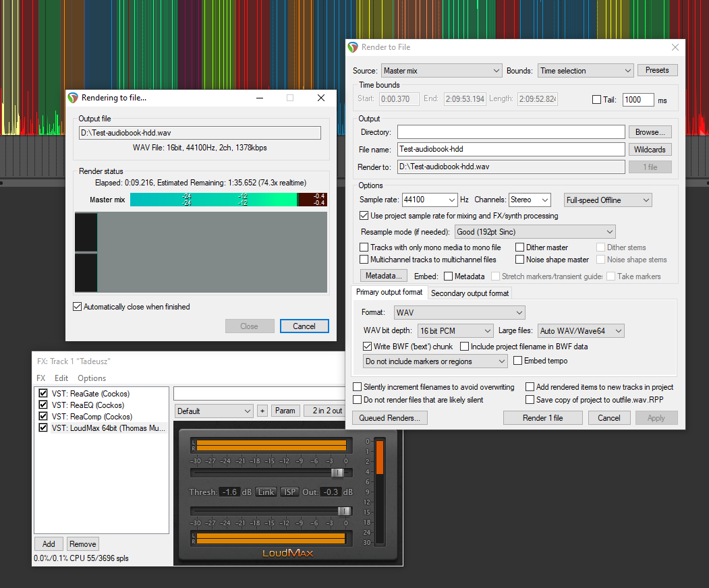Disable the ReaGate plugin checkbox

43,394
